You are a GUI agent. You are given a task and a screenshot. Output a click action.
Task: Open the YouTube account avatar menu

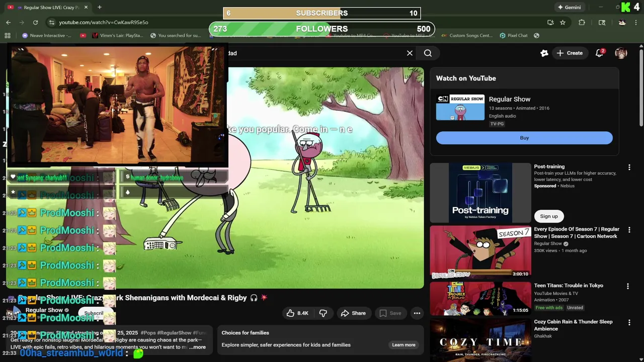[621, 53]
